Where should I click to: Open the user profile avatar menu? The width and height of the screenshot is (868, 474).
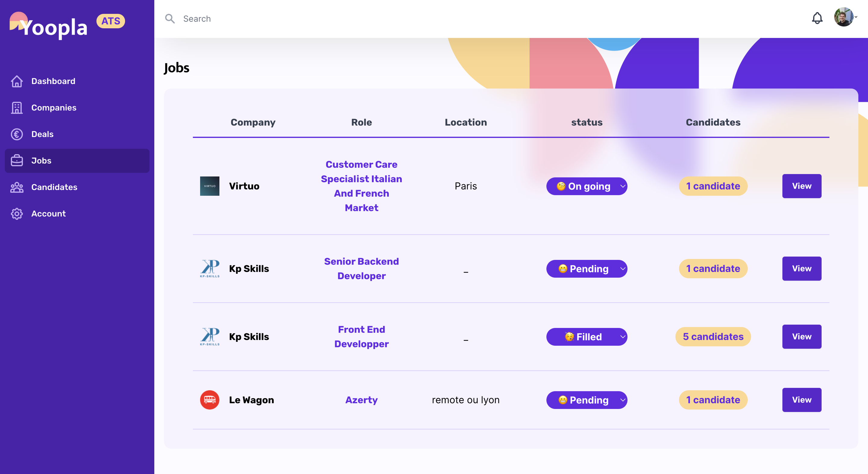pos(844,17)
